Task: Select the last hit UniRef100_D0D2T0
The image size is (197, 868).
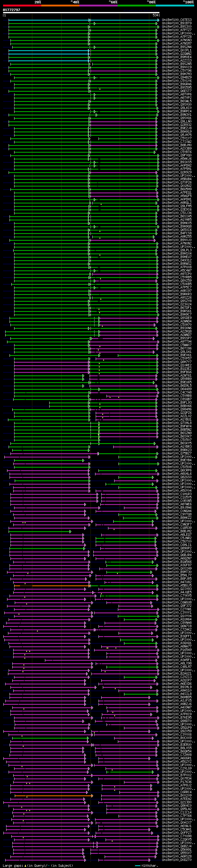Action: [x=176, y=860]
